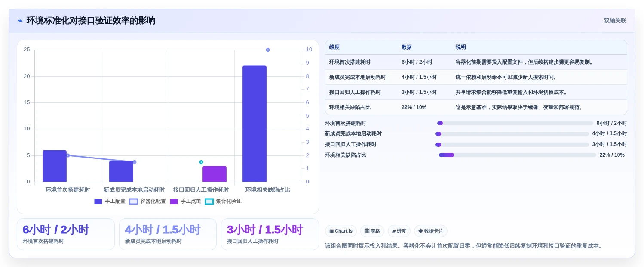Click x-axis label 环境相关缺陷占比
This screenshot has height=267, width=644.
[x=268, y=189]
